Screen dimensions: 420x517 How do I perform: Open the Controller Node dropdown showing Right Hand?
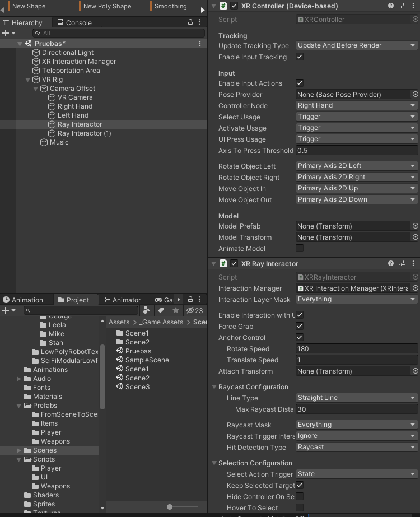[x=356, y=105]
